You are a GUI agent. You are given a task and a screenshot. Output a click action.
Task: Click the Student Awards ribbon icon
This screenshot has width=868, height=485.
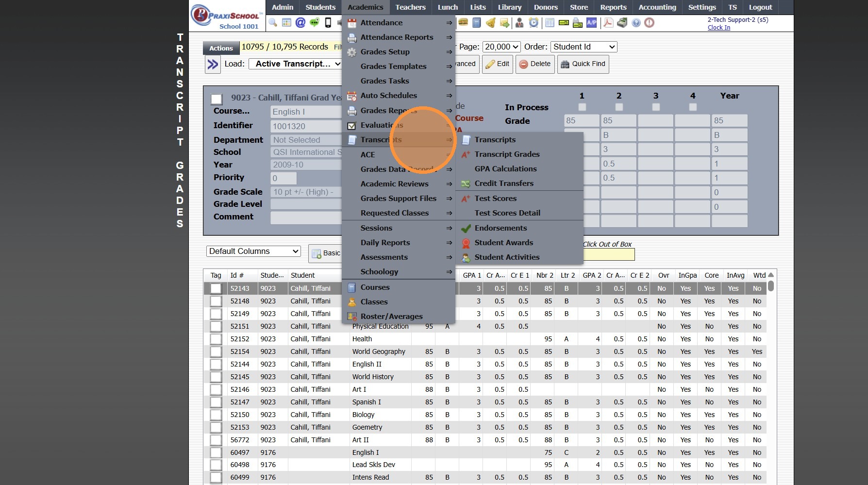pyautogui.click(x=466, y=243)
